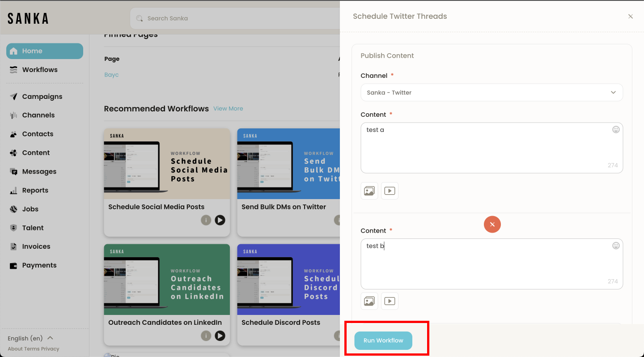Click the View More link
This screenshot has height=357, width=644.
228,109
